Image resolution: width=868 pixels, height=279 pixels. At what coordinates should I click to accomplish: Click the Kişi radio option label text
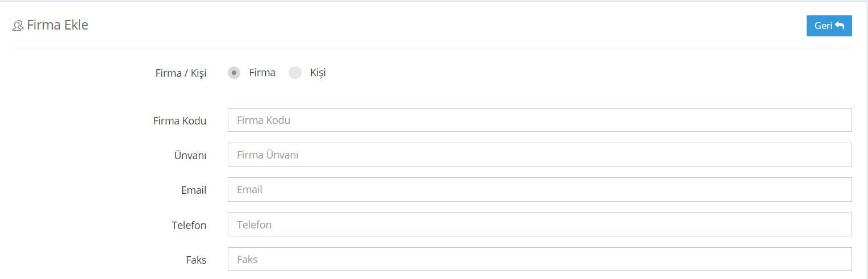point(318,73)
